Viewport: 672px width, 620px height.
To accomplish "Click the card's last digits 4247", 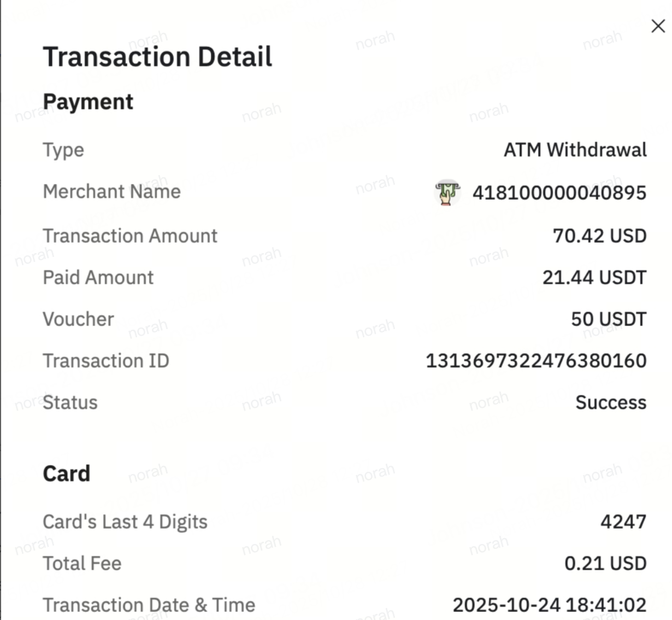I will (x=623, y=522).
